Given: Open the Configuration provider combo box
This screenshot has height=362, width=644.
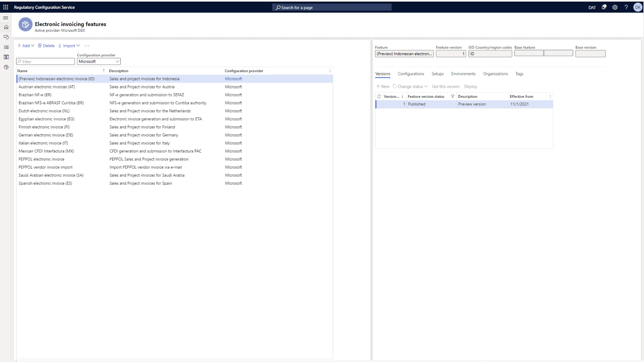Looking at the screenshot, I should [x=99, y=61].
